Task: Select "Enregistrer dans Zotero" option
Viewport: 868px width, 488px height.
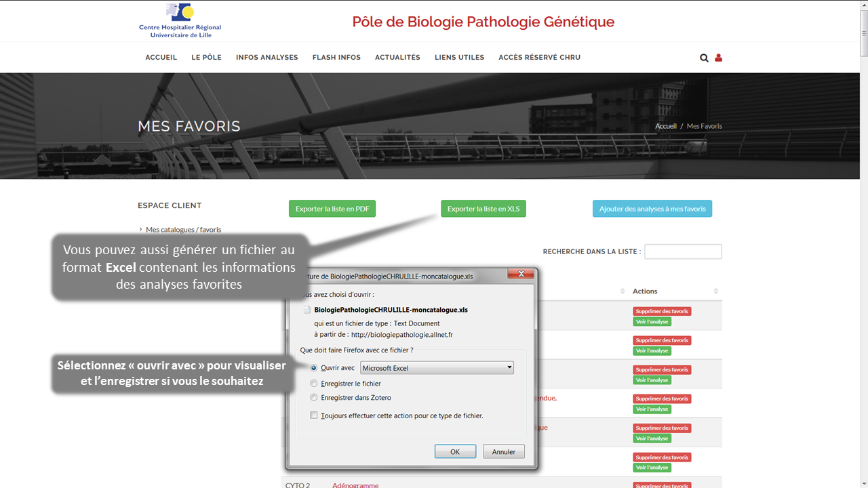Action: (x=313, y=398)
